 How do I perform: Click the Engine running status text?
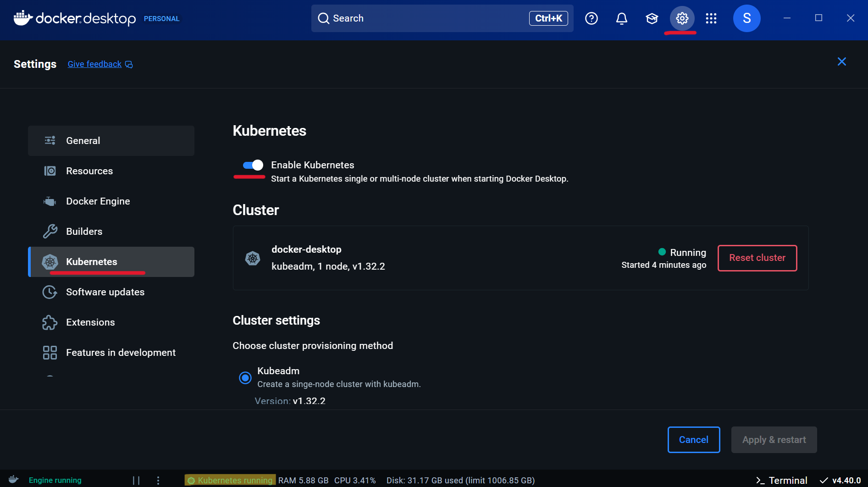(x=55, y=480)
